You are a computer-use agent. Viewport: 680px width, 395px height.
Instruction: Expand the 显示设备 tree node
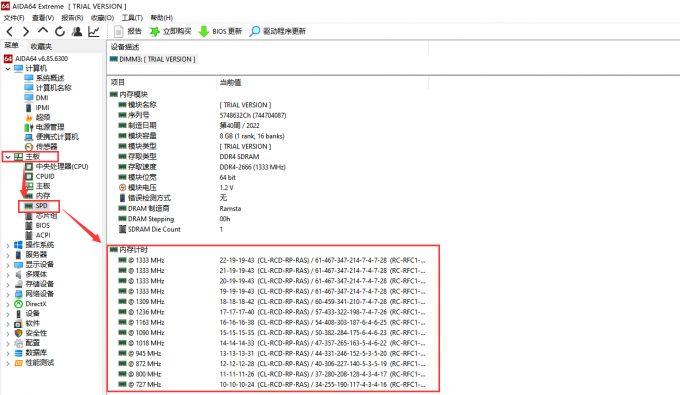coord(8,265)
